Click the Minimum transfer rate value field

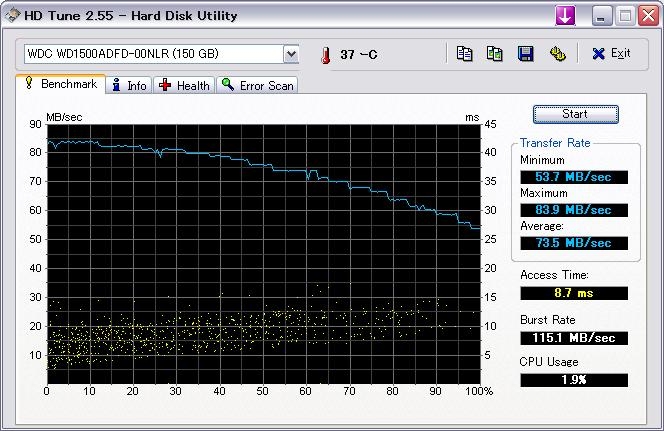click(x=574, y=177)
